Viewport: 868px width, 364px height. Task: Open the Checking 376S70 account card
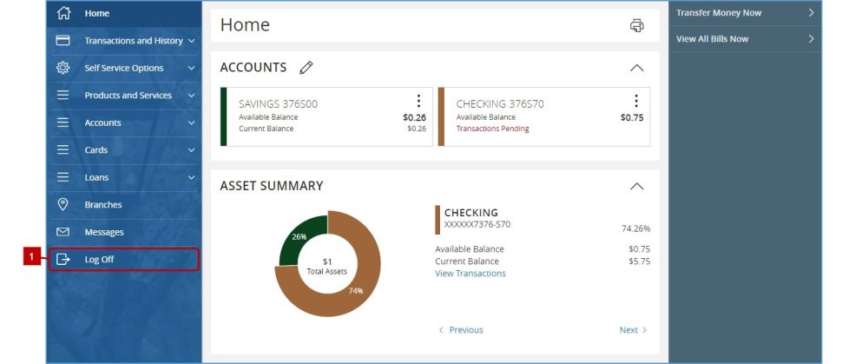544,116
